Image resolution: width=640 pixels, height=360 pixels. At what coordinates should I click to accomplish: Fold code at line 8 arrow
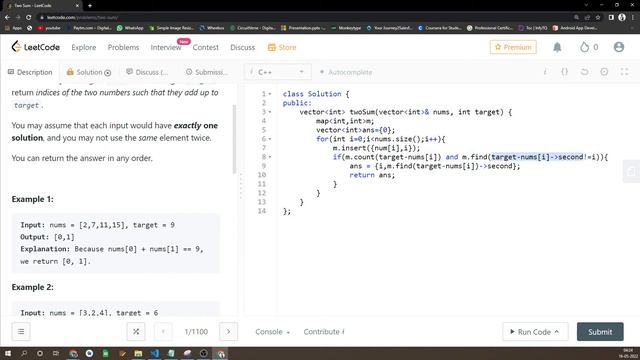tap(270, 157)
